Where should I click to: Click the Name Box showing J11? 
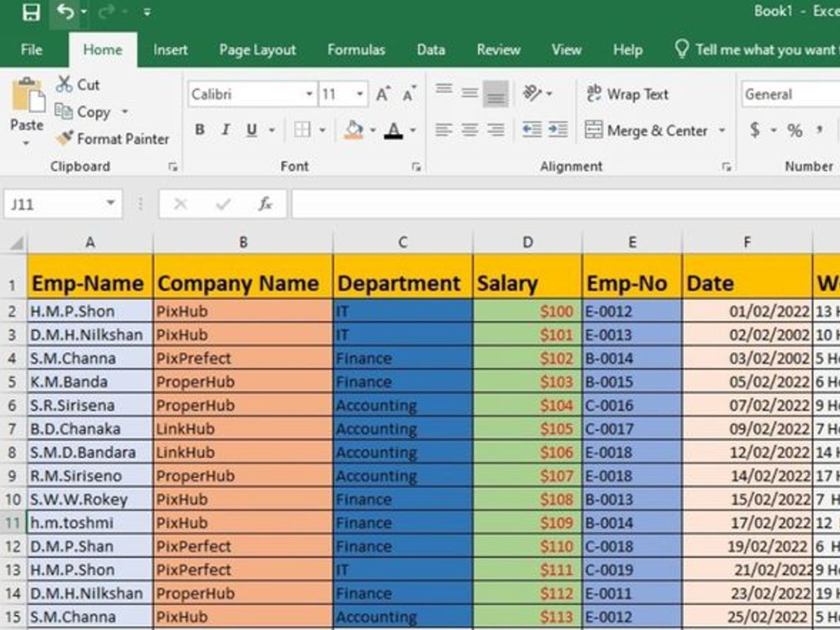click(x=63, y=204)
